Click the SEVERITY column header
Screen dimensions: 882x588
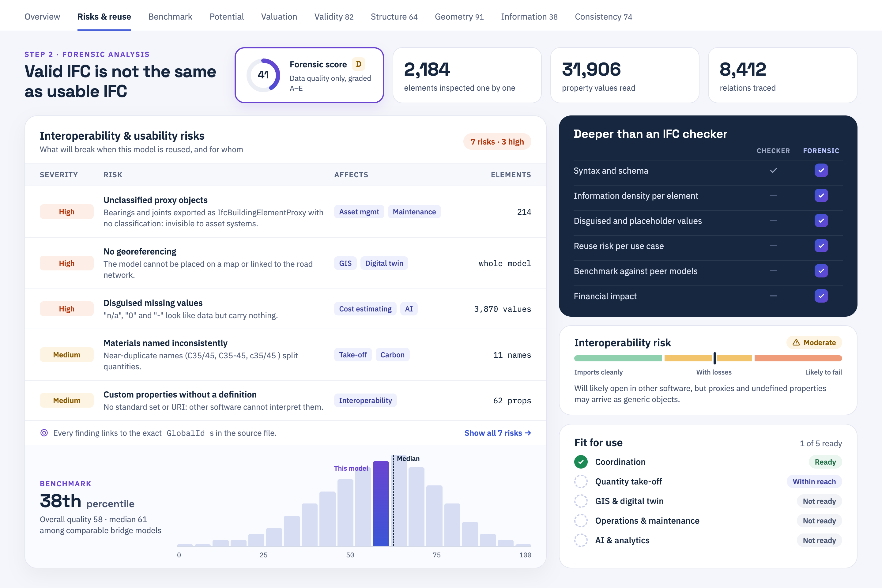pos(59,175)
